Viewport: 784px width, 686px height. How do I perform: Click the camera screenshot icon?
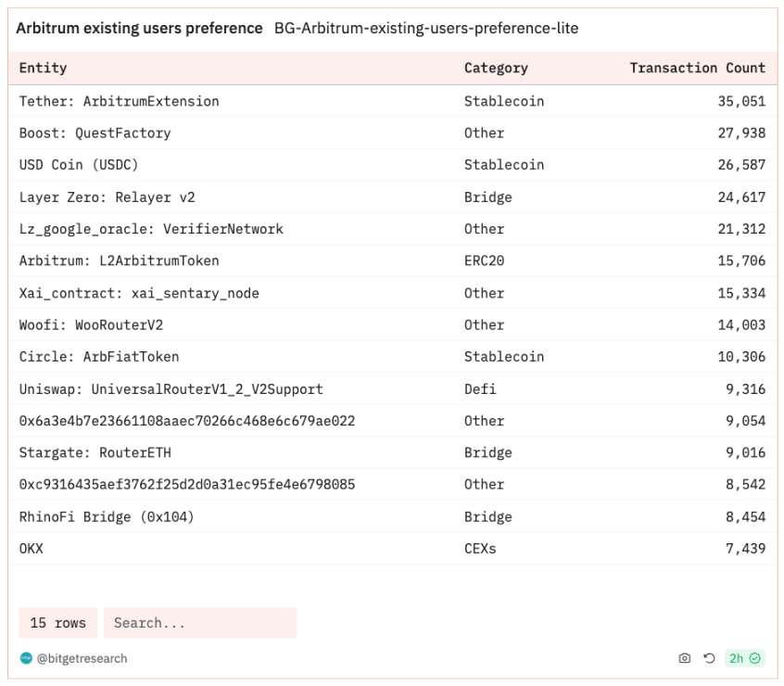click(x=684, y=658)
